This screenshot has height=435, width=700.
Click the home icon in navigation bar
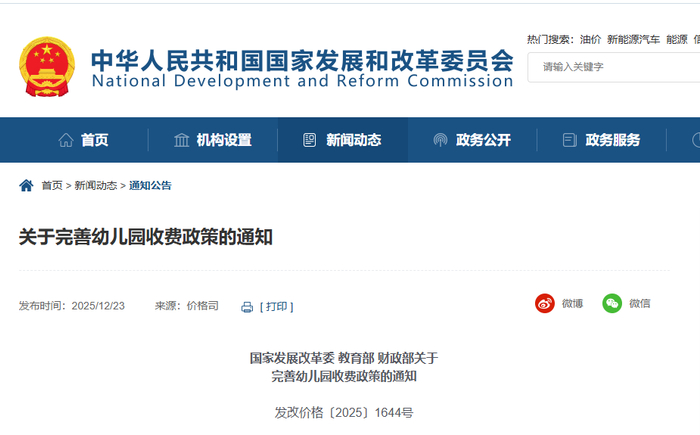click(66, 140)
